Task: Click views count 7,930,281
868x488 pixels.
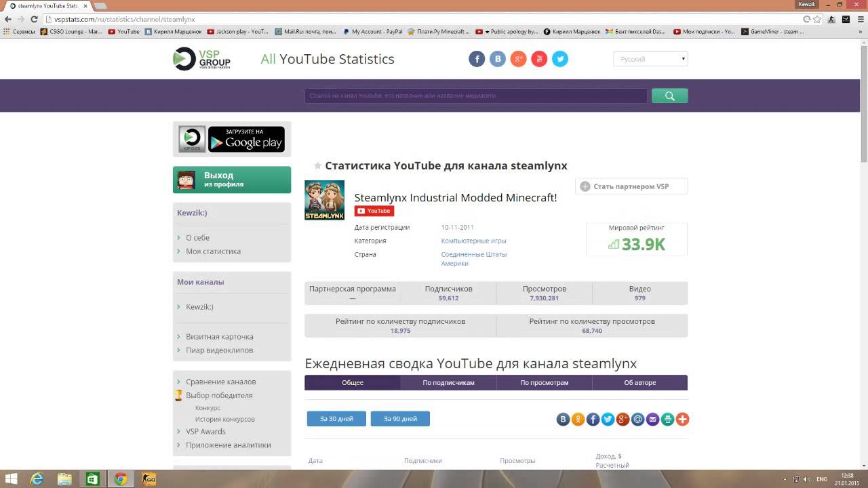Action: click(x=545, y=298)
